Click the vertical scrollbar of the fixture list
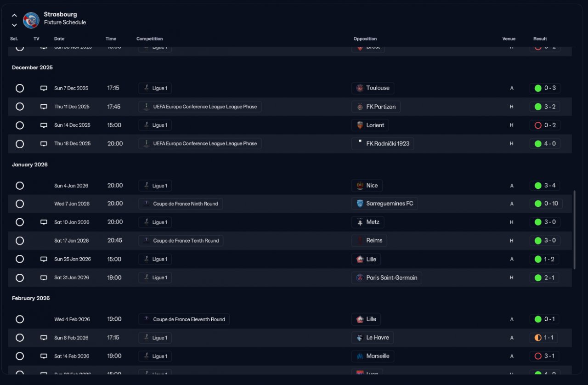The image size is (588, 385). pyautogui.click(x=574, y=230)
